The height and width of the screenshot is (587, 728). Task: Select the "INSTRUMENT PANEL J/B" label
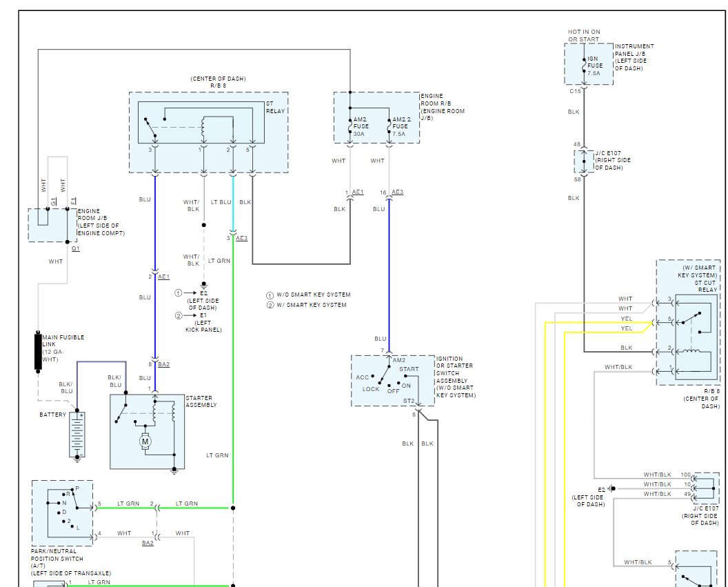634,50
